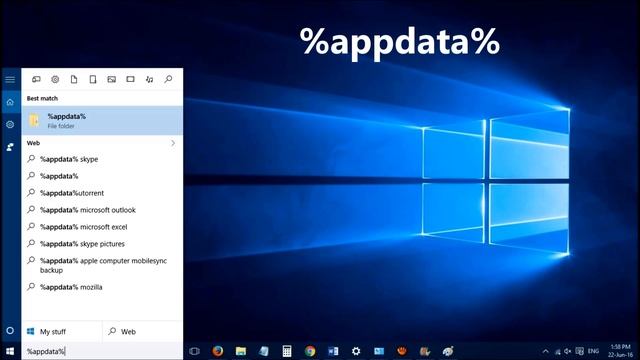Expand the Web results section arrow
The height and width of the screenshot is (360, 640).
(173, 143)
